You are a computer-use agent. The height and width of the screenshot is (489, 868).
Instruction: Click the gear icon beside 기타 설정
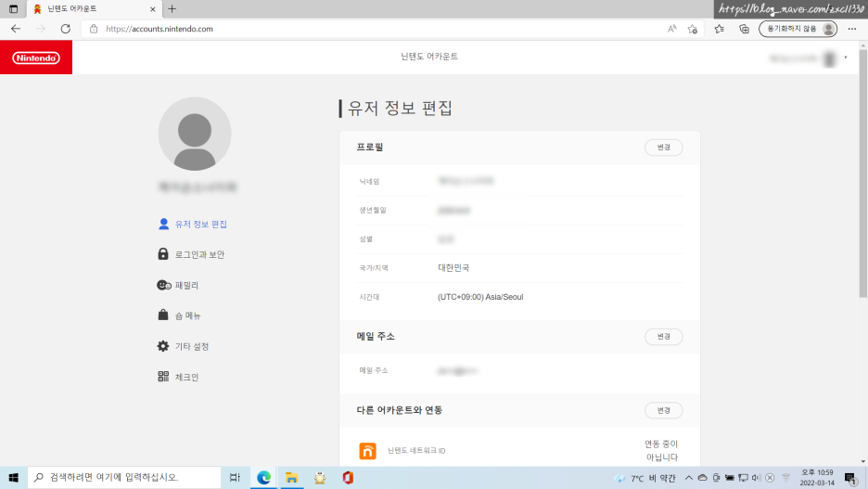click(x=163, y=346)
